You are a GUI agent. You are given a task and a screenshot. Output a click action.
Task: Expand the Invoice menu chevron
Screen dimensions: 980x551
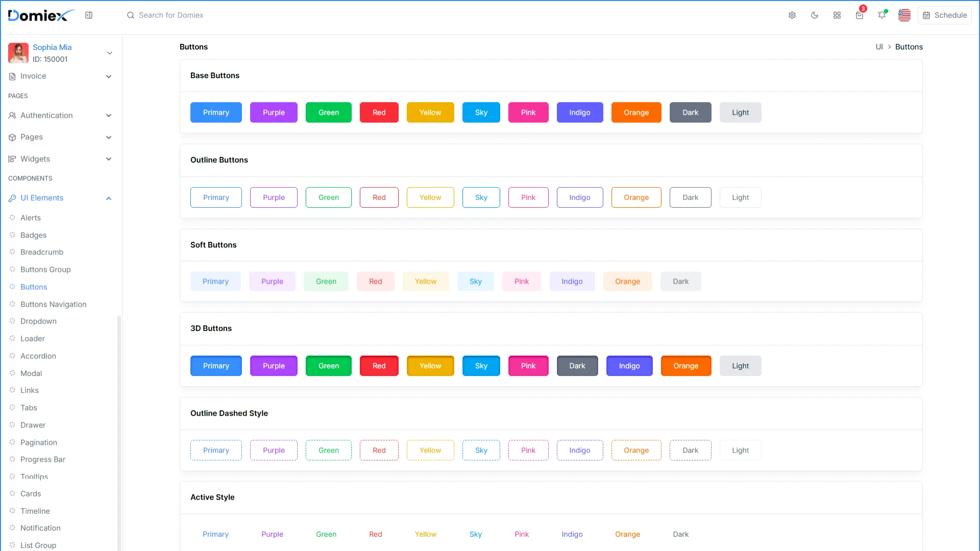109,77
